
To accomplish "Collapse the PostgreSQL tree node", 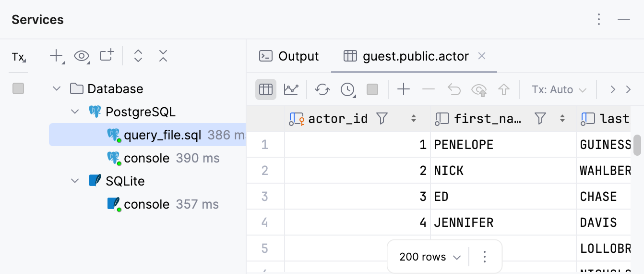I will [75, 112].
